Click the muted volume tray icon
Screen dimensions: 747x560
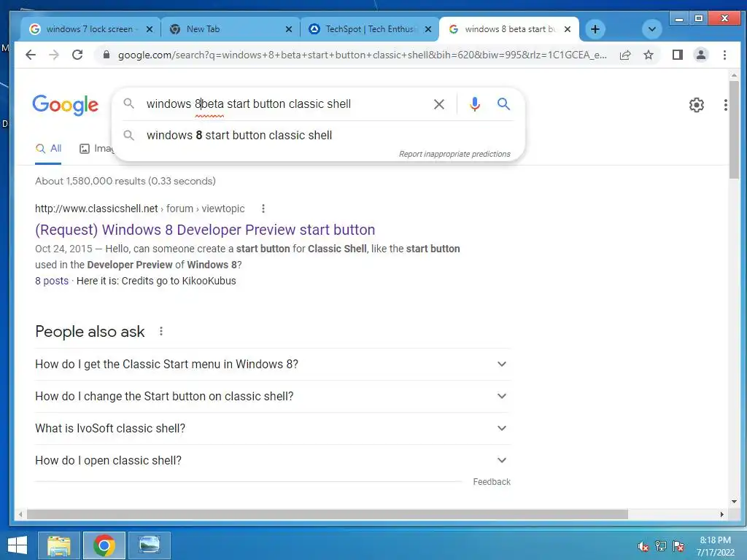click(x=643, y=546)
